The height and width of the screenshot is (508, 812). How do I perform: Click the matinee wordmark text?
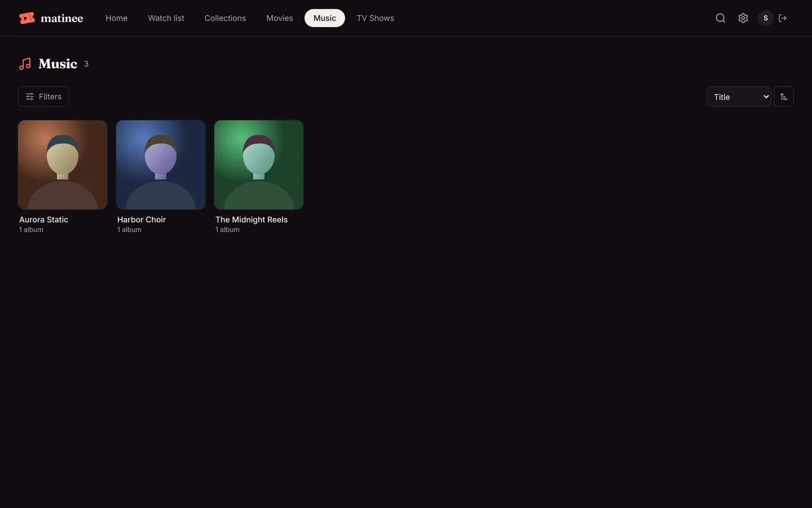click(x=62, y=18)
